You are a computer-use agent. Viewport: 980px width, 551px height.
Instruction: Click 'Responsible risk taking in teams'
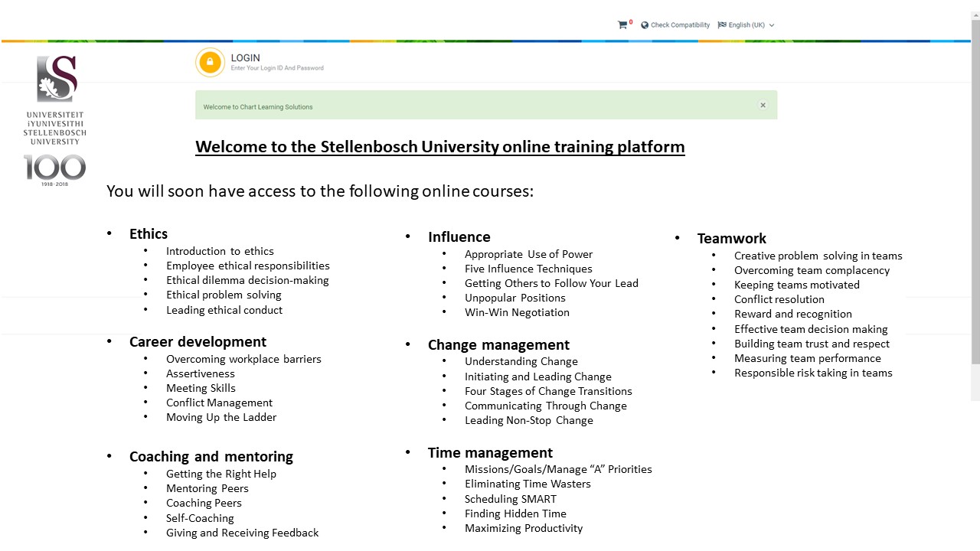coord(813,373)
